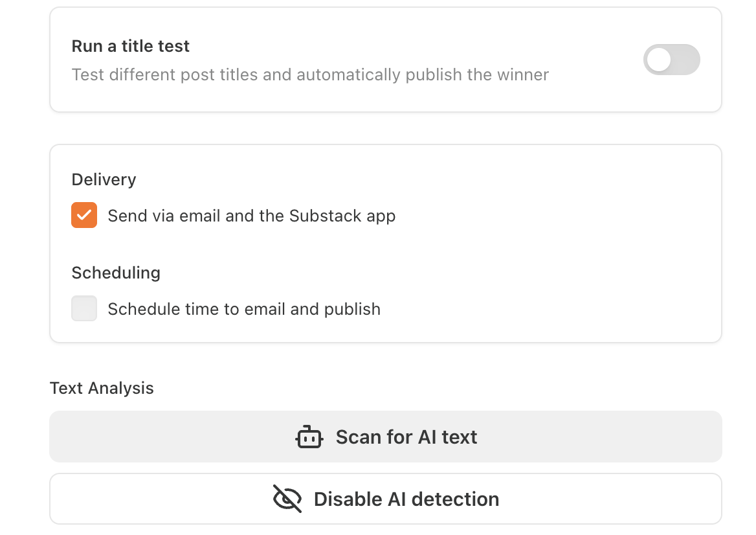The width and height of the screenshot is (756, 535).
Task: Click the "Run a title test" heading
Action: tap(130, 47)
